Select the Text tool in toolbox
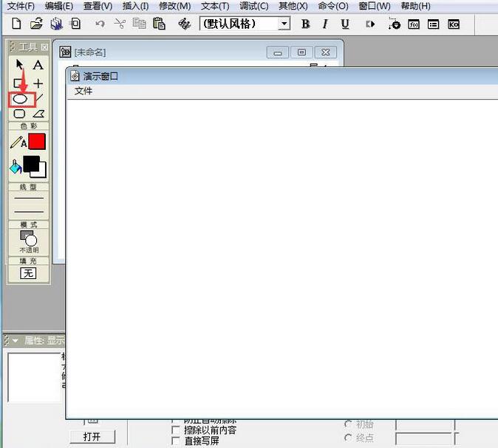This screenshot has width=498, height=448. [x=38, y=65]
